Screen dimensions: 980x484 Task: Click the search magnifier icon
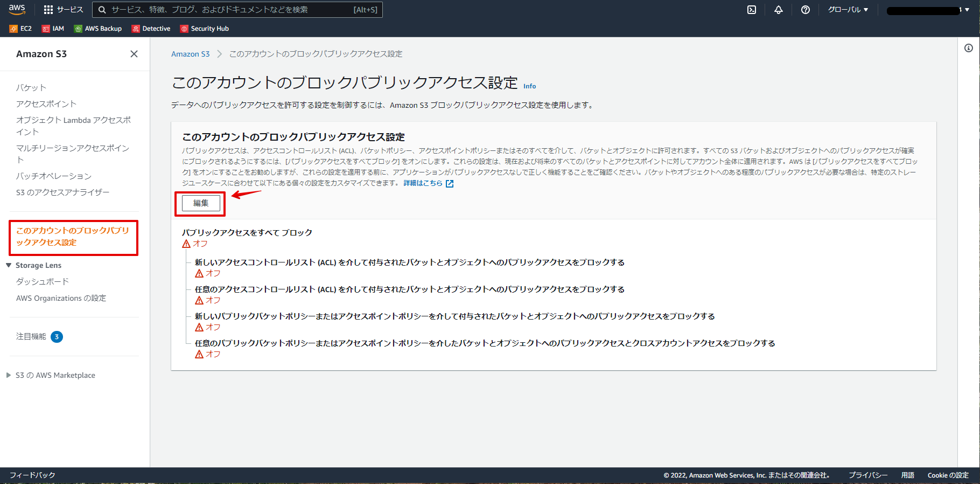click(102, 10)
